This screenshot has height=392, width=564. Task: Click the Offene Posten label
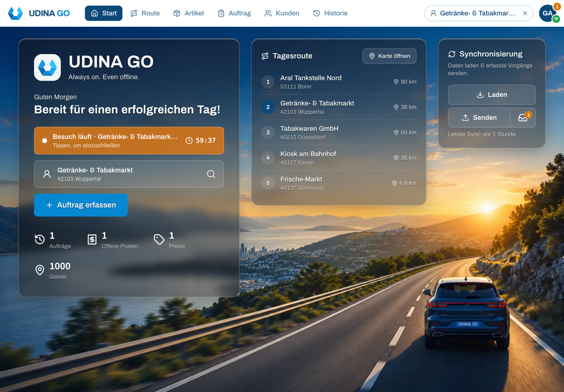(120, 246)
